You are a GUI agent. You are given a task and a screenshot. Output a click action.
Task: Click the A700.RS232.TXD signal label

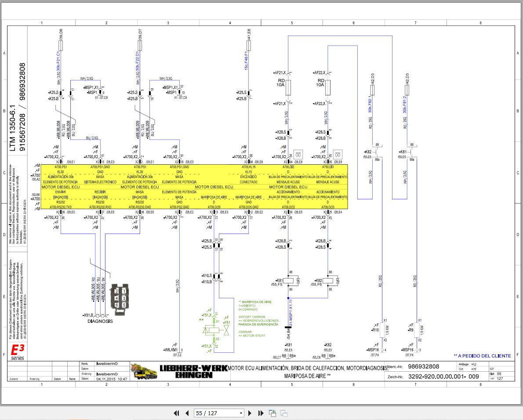click(x=61, y=207)
